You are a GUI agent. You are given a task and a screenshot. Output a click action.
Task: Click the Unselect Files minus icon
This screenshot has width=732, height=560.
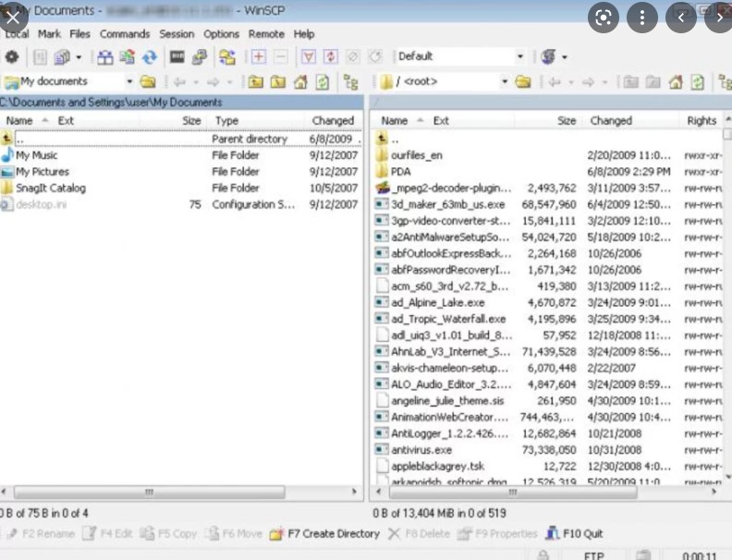click(x=281, y=57)
